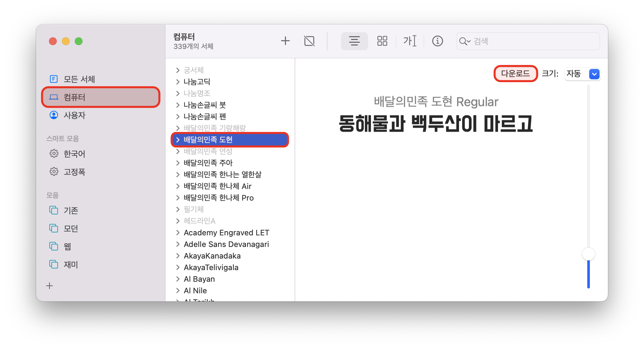Click the add font plus icon
The image size is (644, 349).
(x=285, y=41)
